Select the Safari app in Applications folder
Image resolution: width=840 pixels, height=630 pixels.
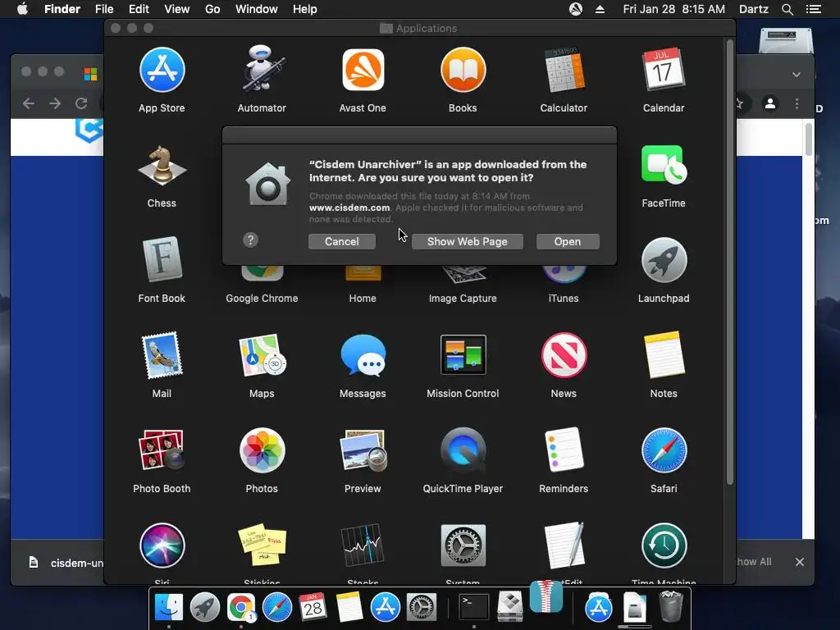pyautogui.click(x=664, y=450)
